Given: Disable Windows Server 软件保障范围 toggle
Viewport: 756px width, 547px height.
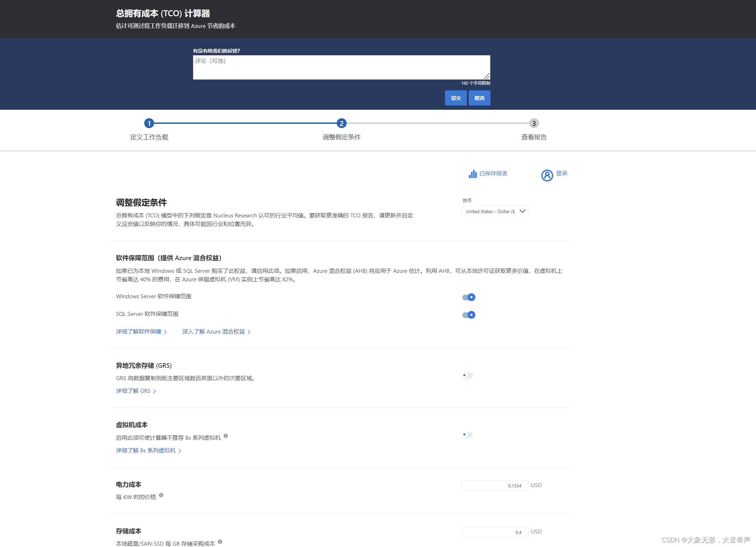Looking at the screenshot, I should (x=469, y=297).
